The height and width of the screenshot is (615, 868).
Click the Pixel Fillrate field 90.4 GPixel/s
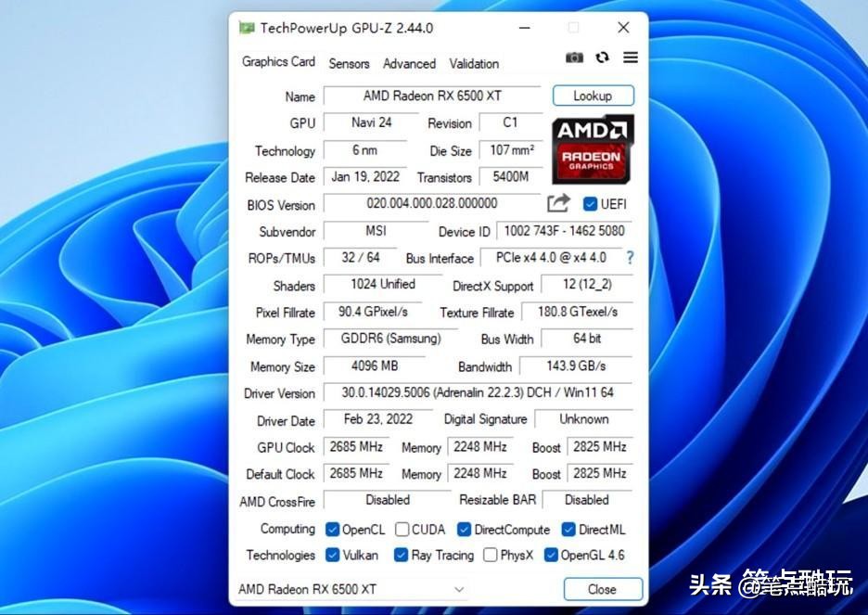(373, 312)
